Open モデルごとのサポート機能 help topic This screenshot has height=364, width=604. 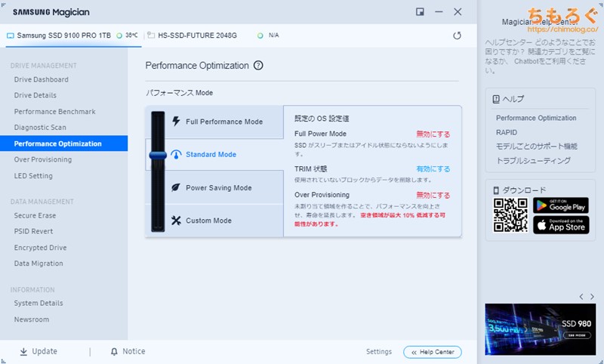click(537, 147)
